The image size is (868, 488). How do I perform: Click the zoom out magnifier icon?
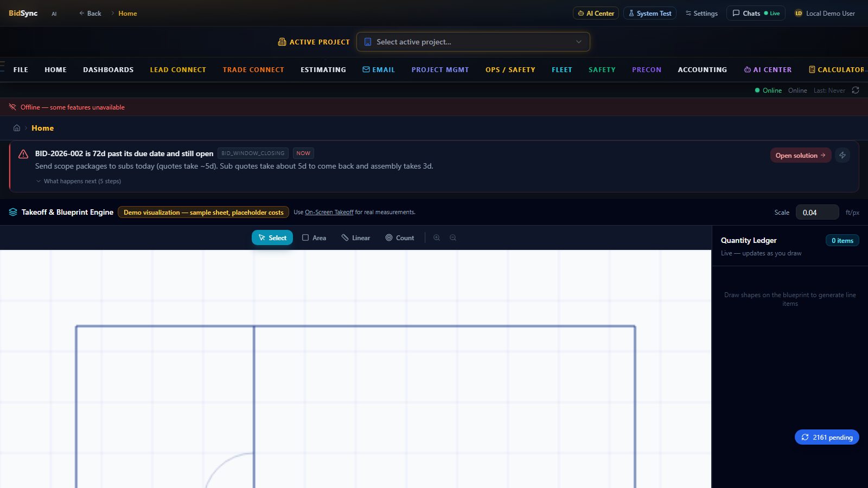click(453, 238)
